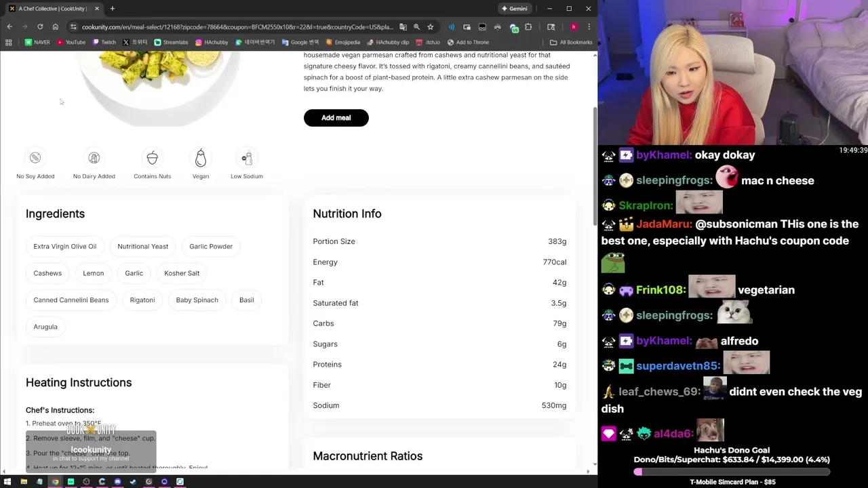Click superdavetn85's username in chat

click(x=678, y=366)
